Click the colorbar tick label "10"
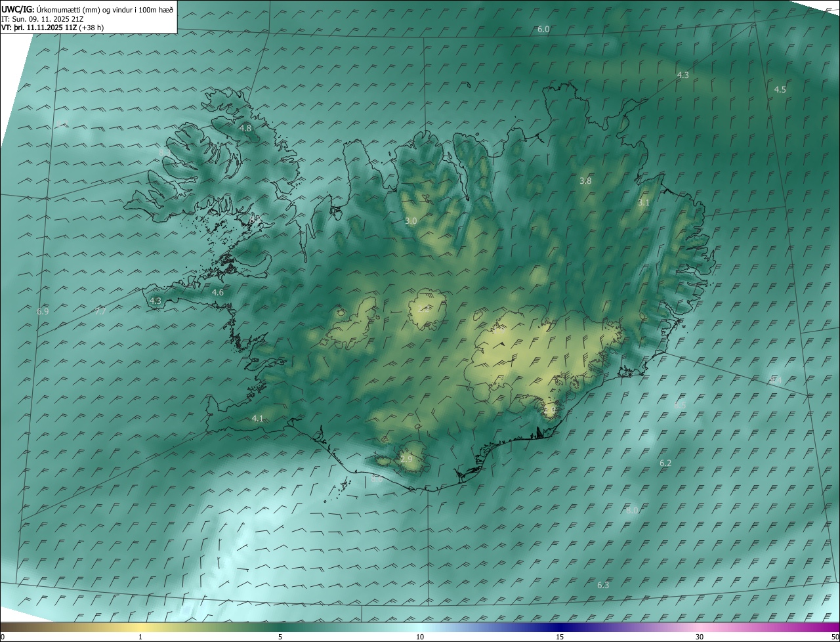Screen dimensions: 840x642 click(420, 637)
